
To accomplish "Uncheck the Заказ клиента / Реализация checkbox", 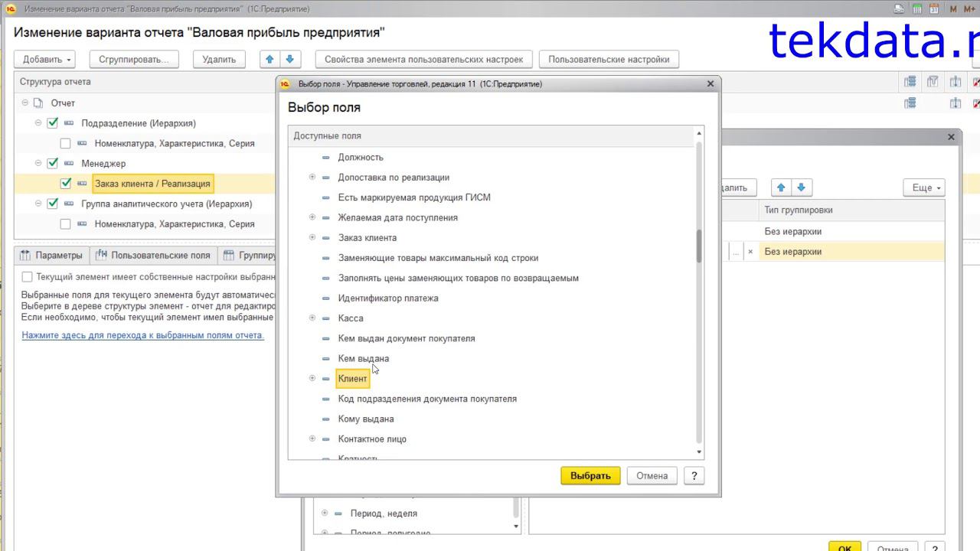I will (65, 184).
